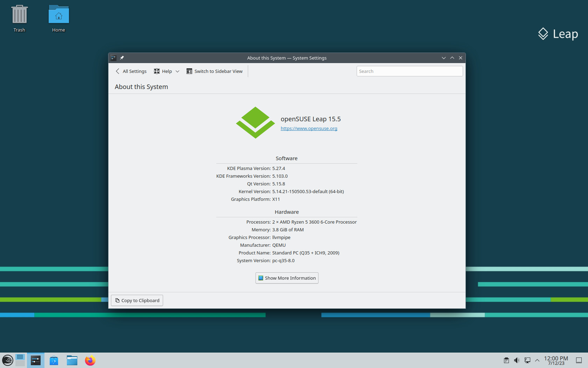The image size is (588, 368).
Task: Open the network connections tray icon
Action: tap(527, 360)
